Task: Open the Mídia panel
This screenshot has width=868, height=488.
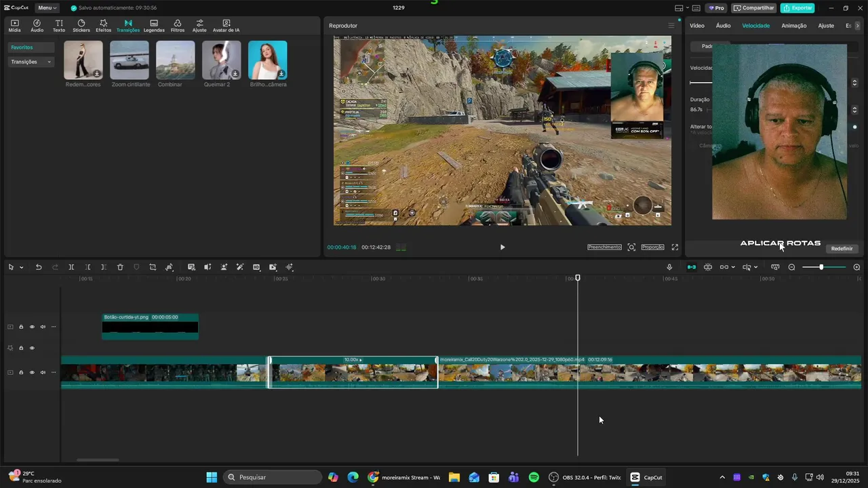Action: coord(14,26)
